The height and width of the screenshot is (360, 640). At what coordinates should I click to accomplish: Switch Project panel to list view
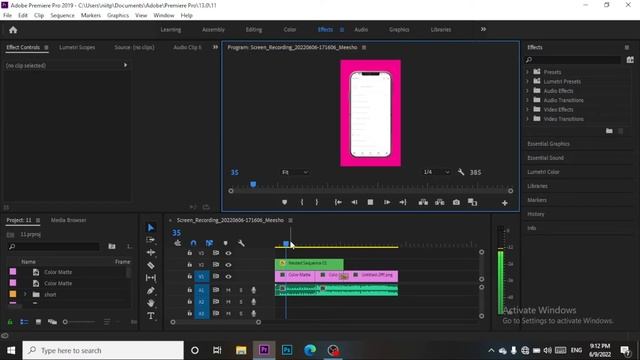pyautogui.click(x=24, y=322)
